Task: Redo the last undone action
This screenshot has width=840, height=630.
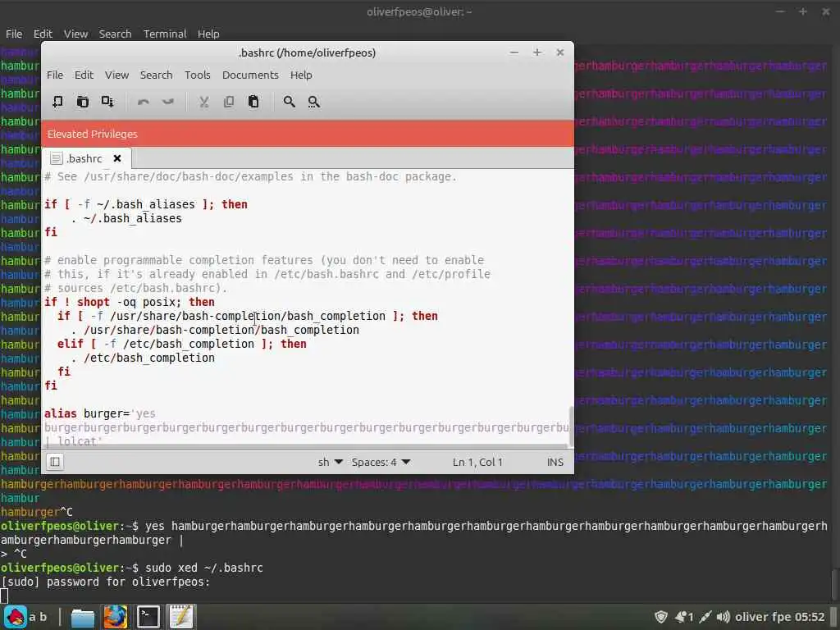Action: (168, 102)
